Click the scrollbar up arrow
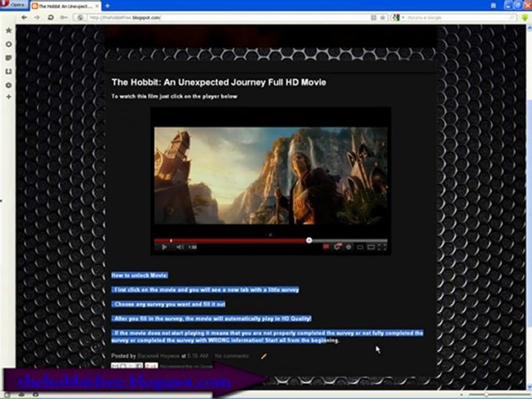Image resolution: width=532 pixels, height=399 pixels. click(529, 28)
